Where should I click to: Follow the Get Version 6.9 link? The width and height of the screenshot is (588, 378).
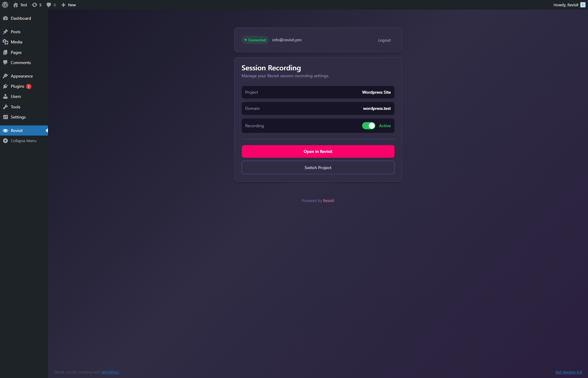click(x=568, y=372)
